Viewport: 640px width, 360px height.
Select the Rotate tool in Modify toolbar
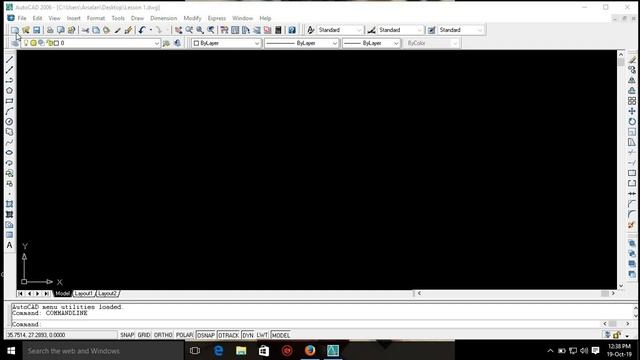[x=632, y=122]
